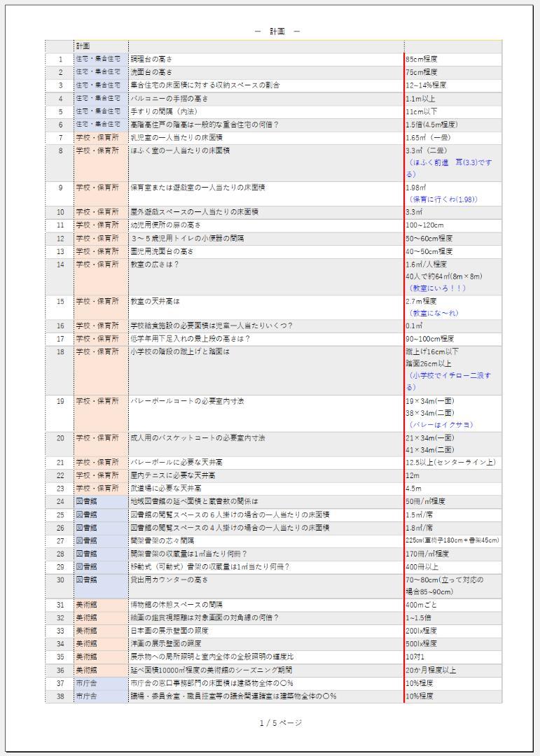The width and height of the screenshot is (540, 756).
Task: Click the value "2.7m程度"
Action: pyautogui.click(x=421, y=301)
